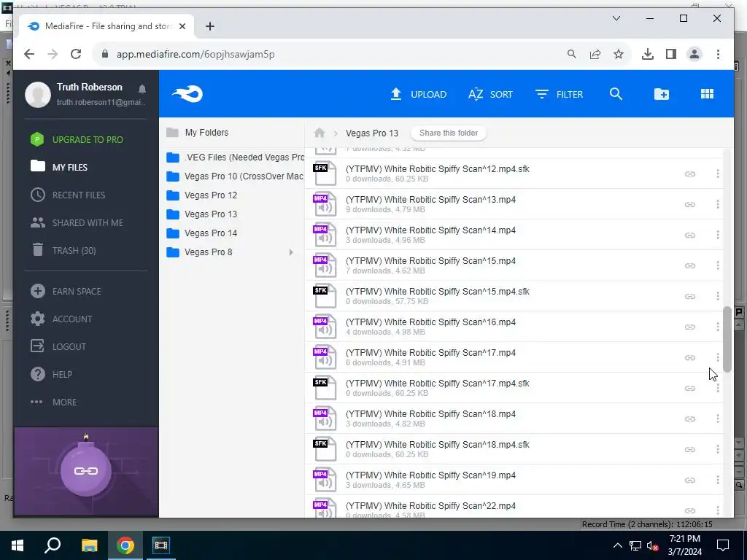Copy link for Scan^19.mp4
The height and width of the screenshot is (560, 747).
pos(689,480)
